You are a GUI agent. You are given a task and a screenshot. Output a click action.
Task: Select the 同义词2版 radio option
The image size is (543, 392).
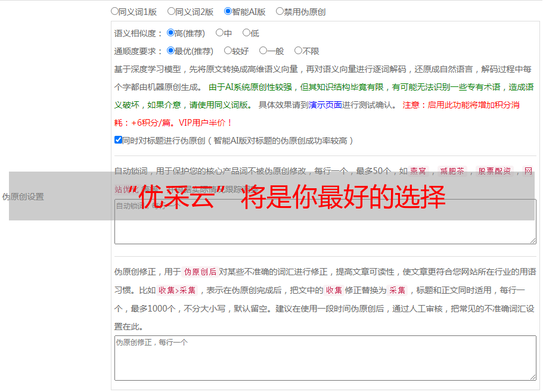click(x=171, y=11)
